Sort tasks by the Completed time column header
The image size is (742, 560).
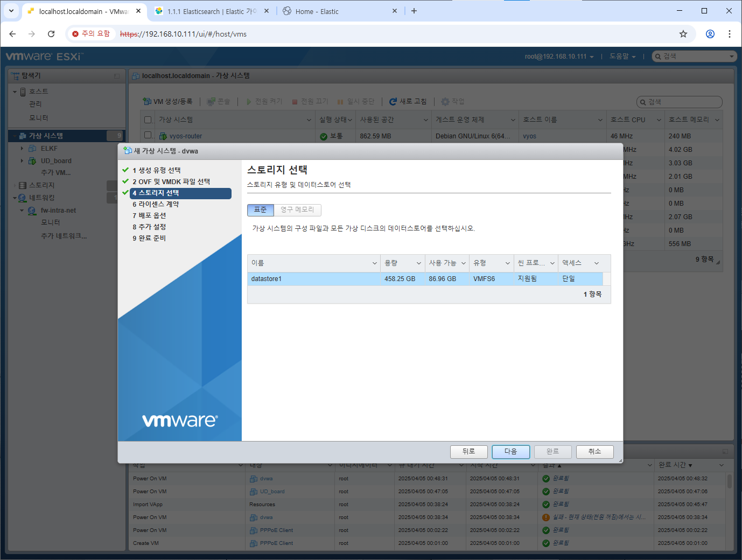(675, 465)
